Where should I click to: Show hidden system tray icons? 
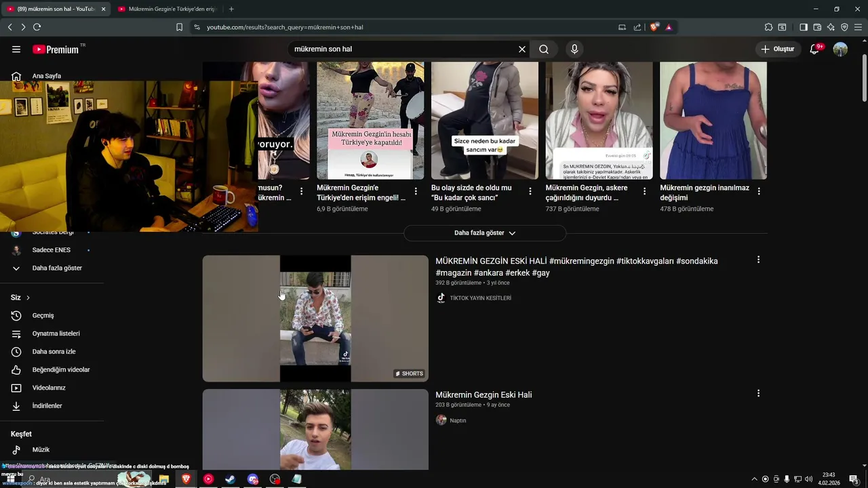[x=754, y=479]
